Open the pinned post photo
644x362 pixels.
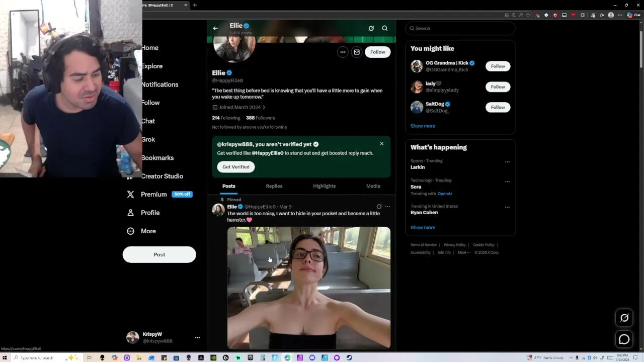[309, 288]
